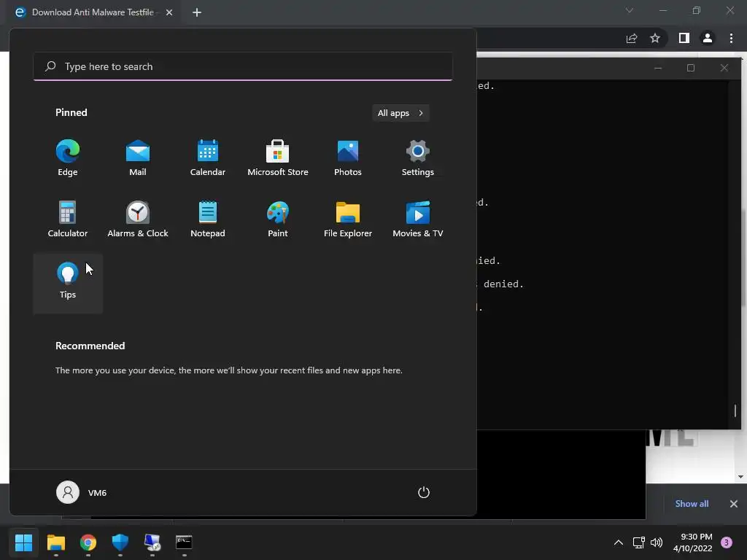The image size is (747, 560).
Task: Open the Tips app
Action: (x=68, y=283)
